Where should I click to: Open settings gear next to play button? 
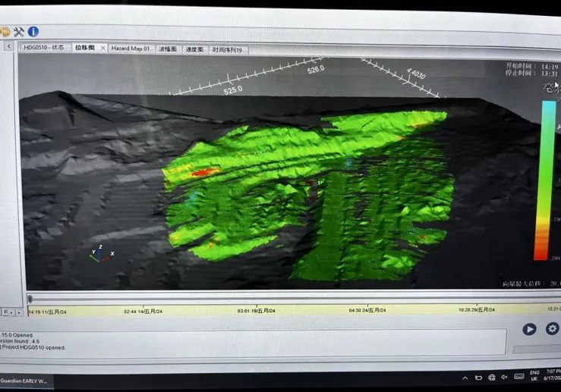552,329
